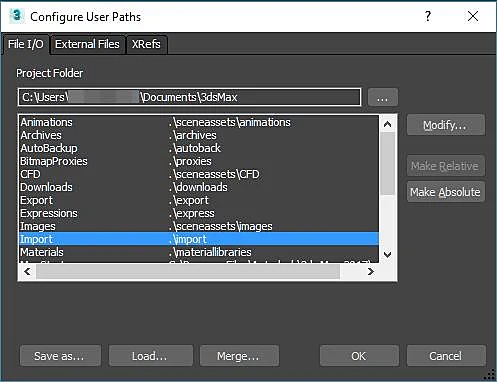Click the dialog resize grip corner
The width and height of the screenshot is (497, 382).
point(490,375)
